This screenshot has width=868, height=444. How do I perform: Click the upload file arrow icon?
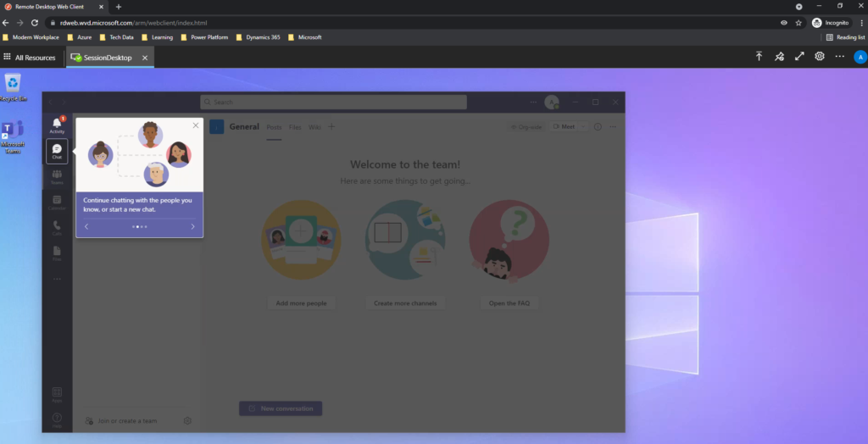pyautogui.click(x=759, y=57)
